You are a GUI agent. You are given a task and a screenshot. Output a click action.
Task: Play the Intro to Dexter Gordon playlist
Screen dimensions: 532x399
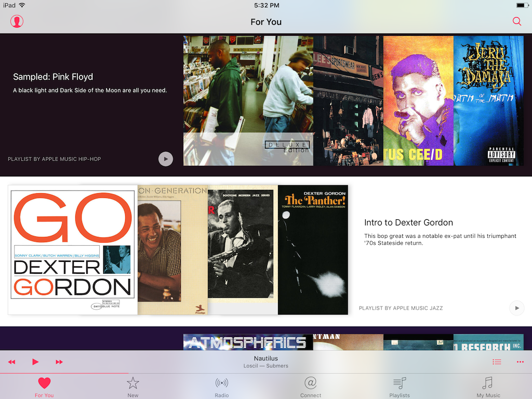[517, 308]
